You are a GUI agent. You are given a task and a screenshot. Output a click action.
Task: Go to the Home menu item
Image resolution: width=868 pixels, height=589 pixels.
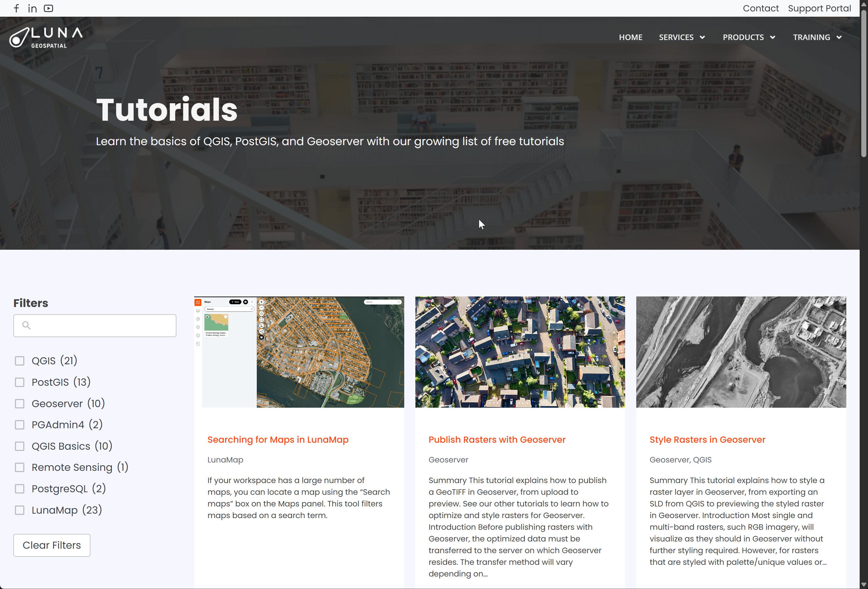(x=630, y=37)
